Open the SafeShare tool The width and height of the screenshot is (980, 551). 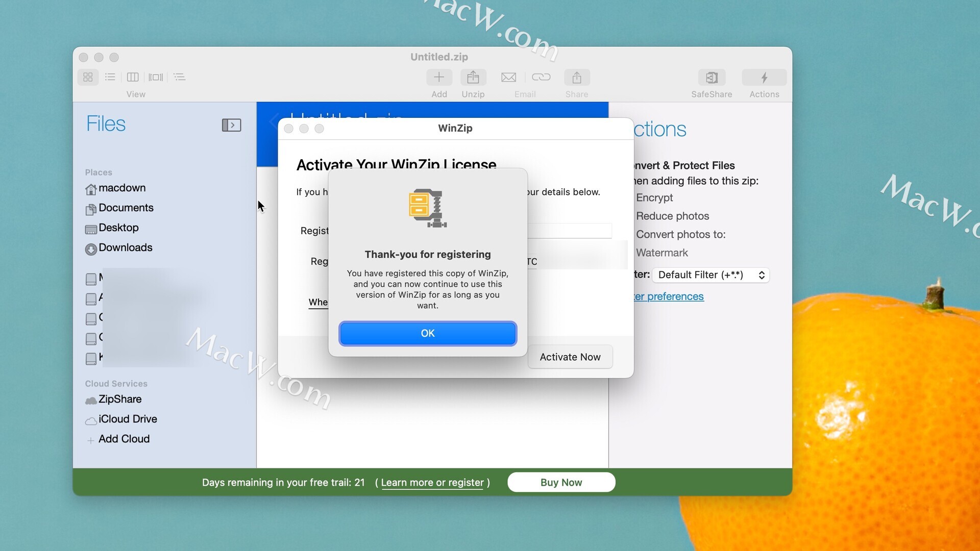pyautogui.click(x=712, y=78)
